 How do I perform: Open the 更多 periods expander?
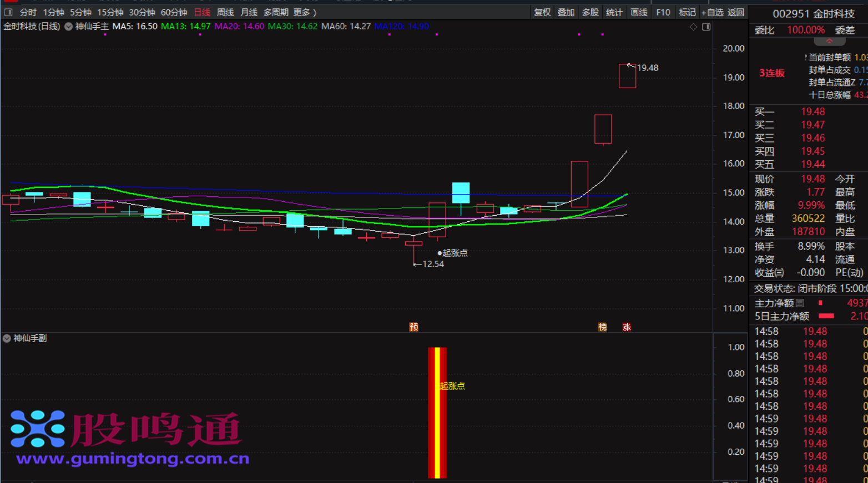[x=305, y=12]
